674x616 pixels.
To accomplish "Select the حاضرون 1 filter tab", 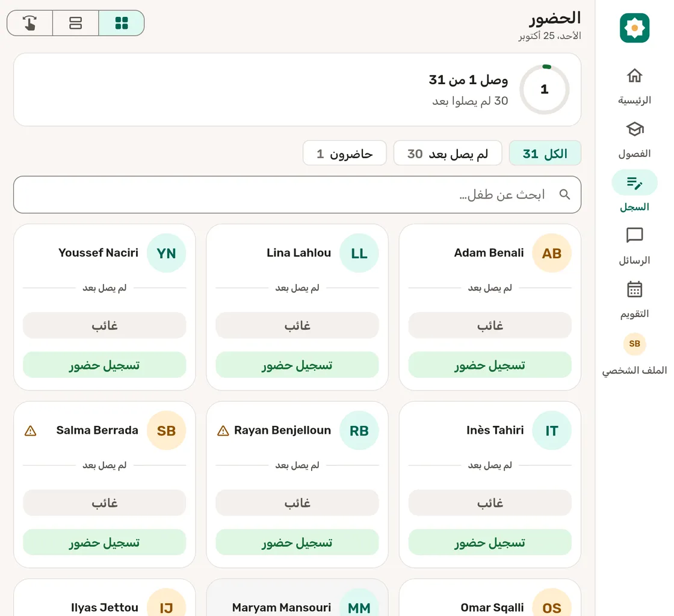I will click(x=345, y=153).
